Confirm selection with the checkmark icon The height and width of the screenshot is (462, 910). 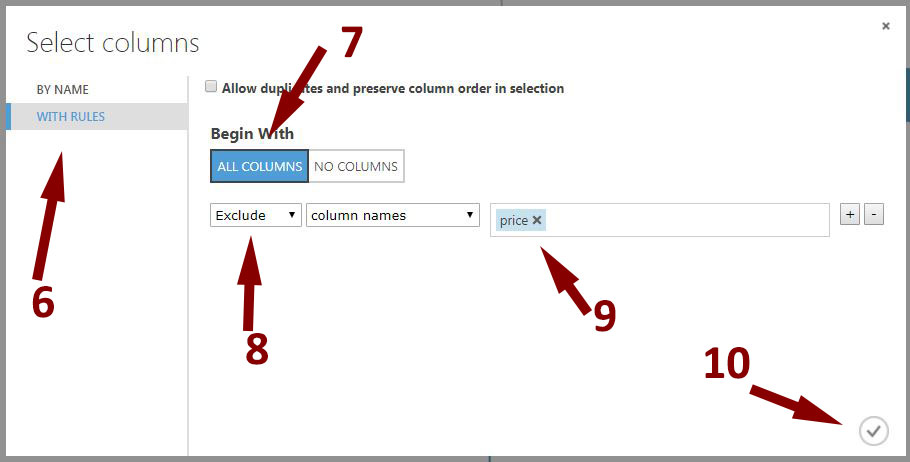coord(873,431)
